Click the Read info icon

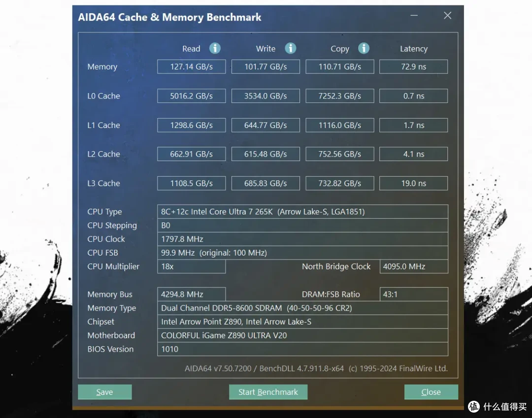[215, 48]
